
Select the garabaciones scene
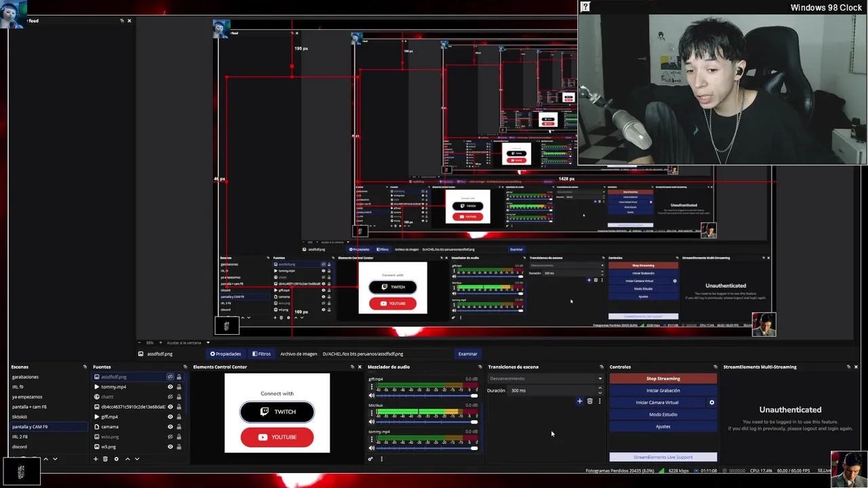25,377
